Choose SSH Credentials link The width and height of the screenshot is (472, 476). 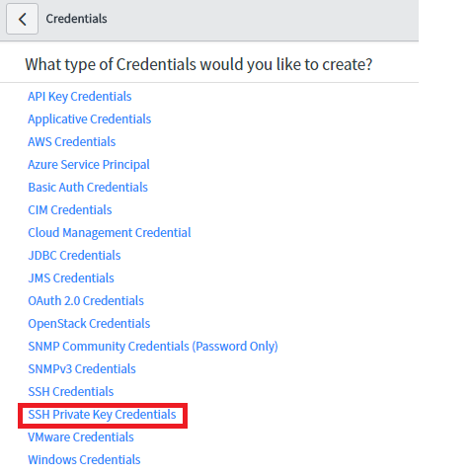pos(71,392)
